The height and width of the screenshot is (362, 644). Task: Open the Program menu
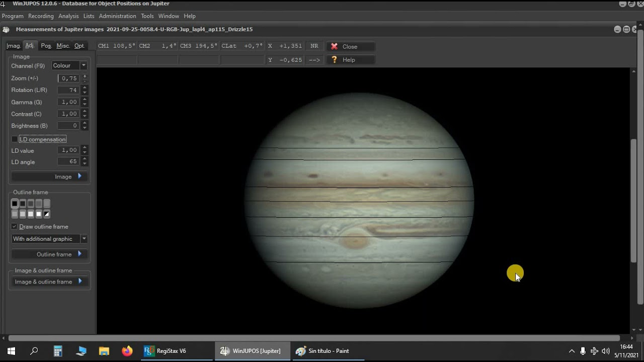13,16
